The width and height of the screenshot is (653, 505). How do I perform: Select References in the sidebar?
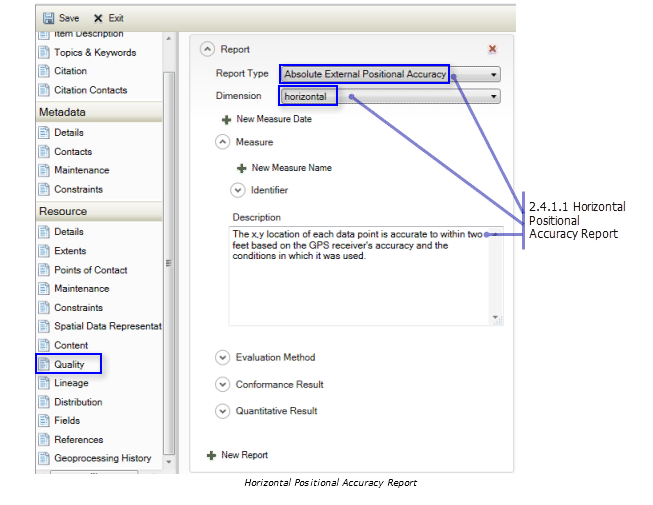(x=79, y=439)
